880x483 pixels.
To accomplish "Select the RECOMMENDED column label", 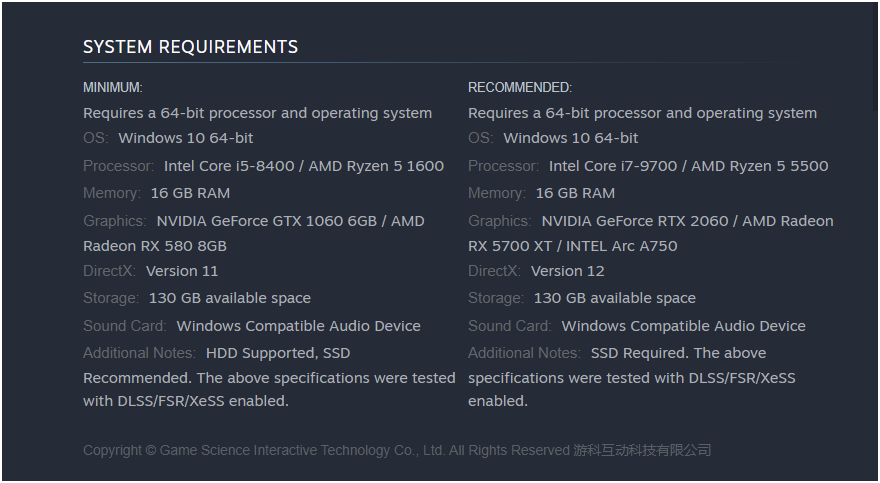I will click(520, 88).
